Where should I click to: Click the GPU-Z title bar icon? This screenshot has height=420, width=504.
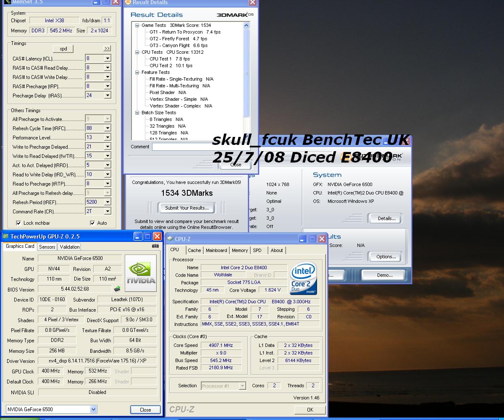[x=6, y=236]
